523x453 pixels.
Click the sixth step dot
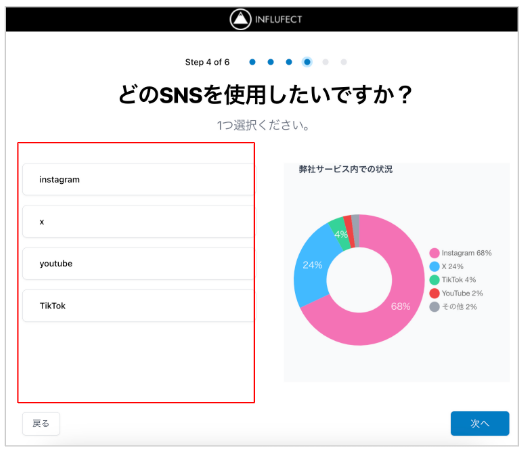(344, 62)
